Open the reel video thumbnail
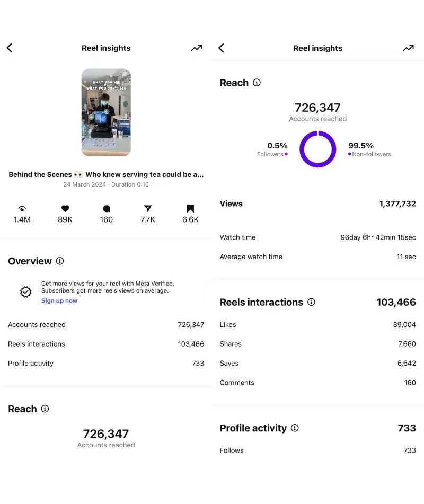The width and height of the screenshot is (424, 504). tap(106, 112)
